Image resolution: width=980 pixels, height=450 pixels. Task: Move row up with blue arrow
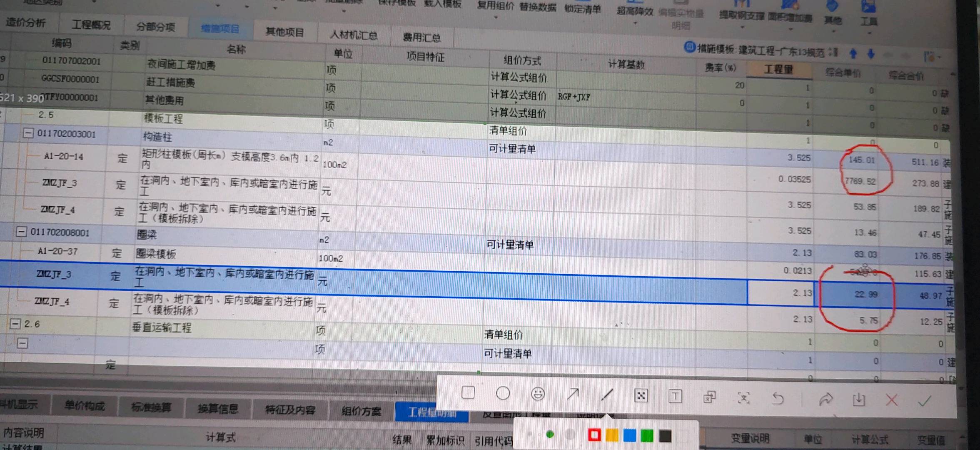tap(853, 54)
